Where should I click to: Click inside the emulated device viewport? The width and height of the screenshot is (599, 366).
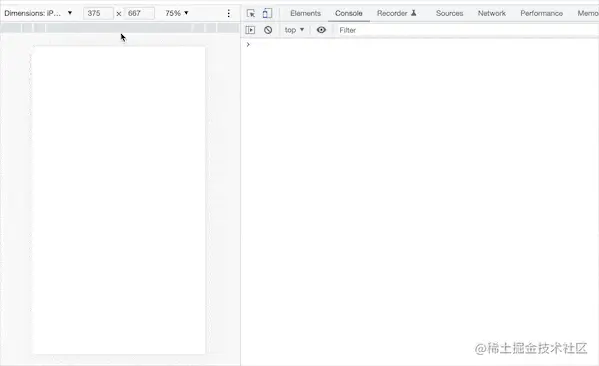(119, 200)
